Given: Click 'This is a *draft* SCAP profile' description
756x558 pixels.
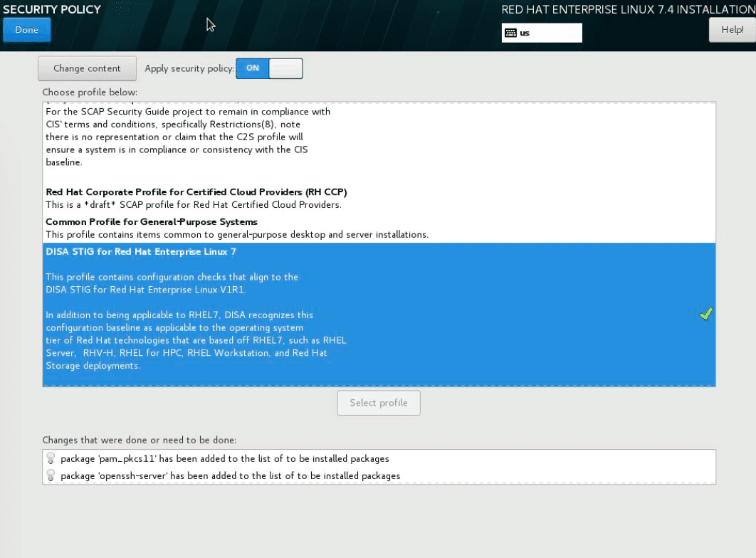Looking at the screenshot, I should coord(194,205).
